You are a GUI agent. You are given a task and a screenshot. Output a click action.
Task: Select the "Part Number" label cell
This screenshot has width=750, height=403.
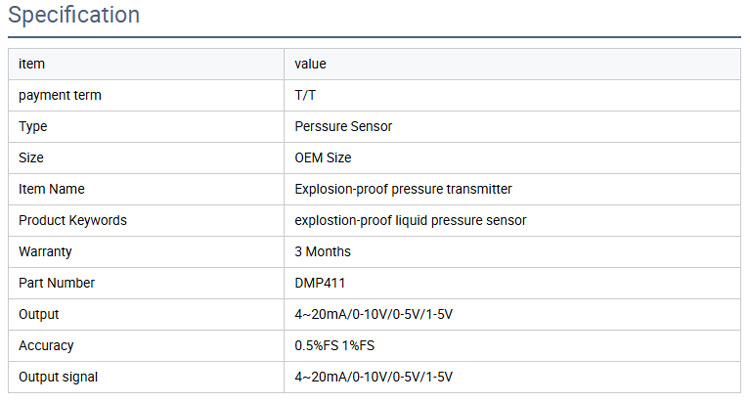coord(56,283)
